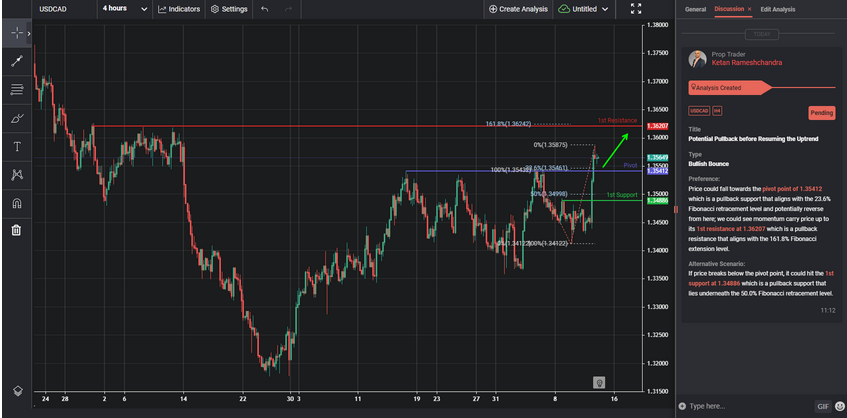This screenshot has width=847, height=418.
Task: Switch to the General tab
Action: [695, 9]
